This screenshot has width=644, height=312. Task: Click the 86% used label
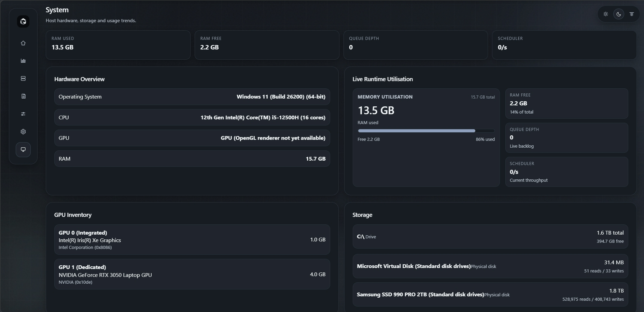click(485, 139)
